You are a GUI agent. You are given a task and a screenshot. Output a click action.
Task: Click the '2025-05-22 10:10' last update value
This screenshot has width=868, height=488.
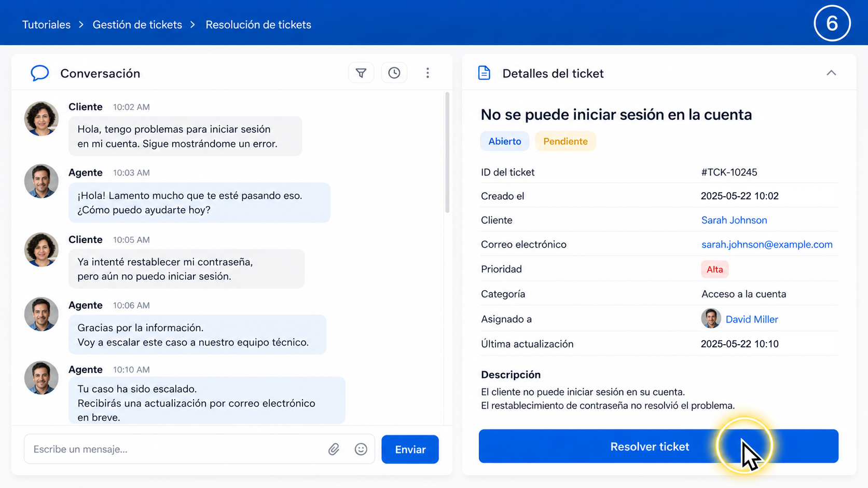tap(739, 344)
